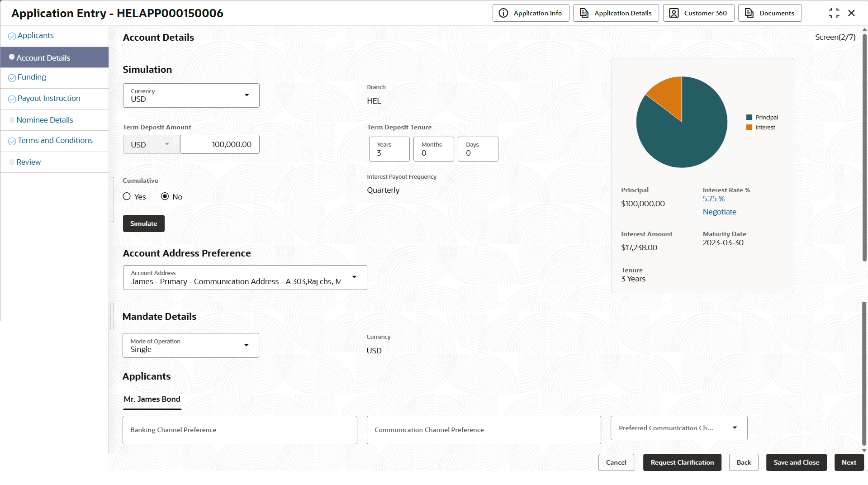Click the Application Details document icon
Image resolution: width=868 pixels, height=485 pixels.
pyautogui.click(x=584, y=13)
